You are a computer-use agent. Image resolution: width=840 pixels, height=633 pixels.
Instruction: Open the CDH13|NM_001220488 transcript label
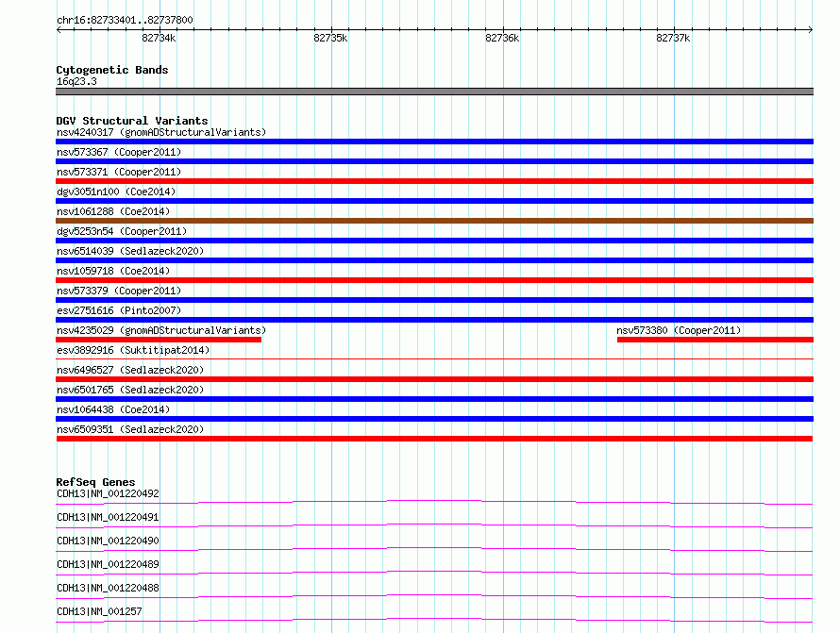[x=108, y=588]
